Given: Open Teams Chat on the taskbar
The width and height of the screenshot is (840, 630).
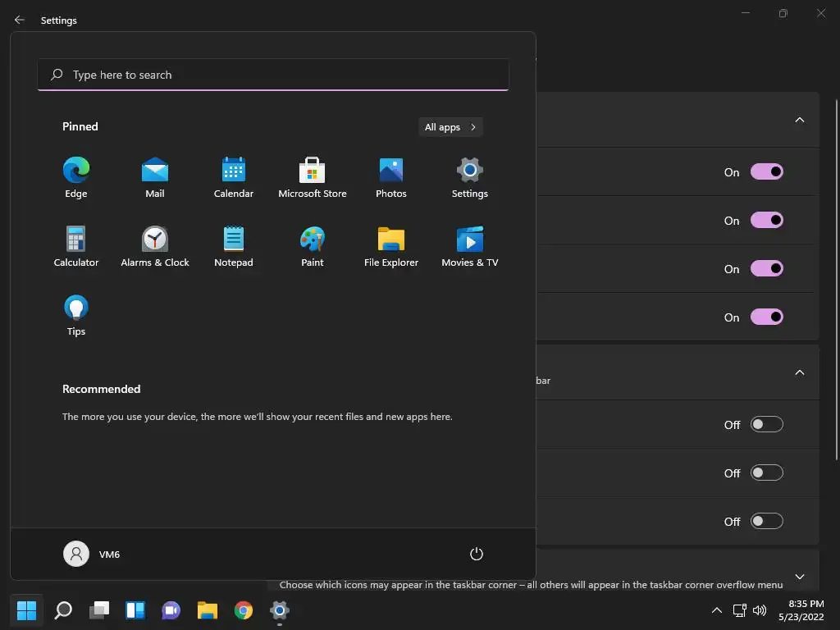Looking at the screenshot, I should 171,610.
